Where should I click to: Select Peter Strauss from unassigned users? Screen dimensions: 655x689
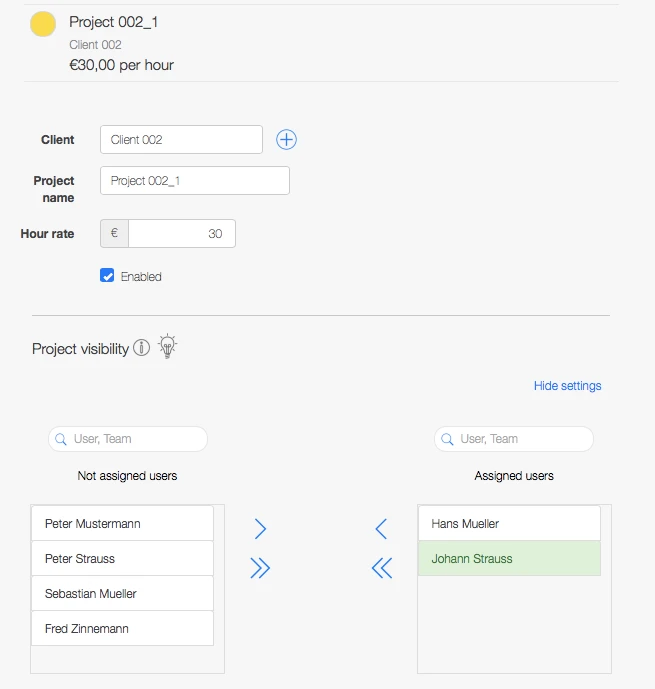coord(122,559)
